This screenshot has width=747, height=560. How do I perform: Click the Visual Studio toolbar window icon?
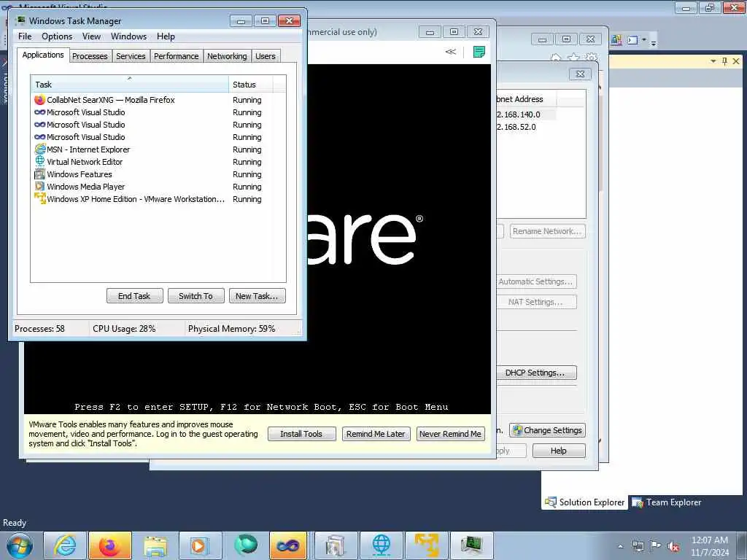point(632,40)
